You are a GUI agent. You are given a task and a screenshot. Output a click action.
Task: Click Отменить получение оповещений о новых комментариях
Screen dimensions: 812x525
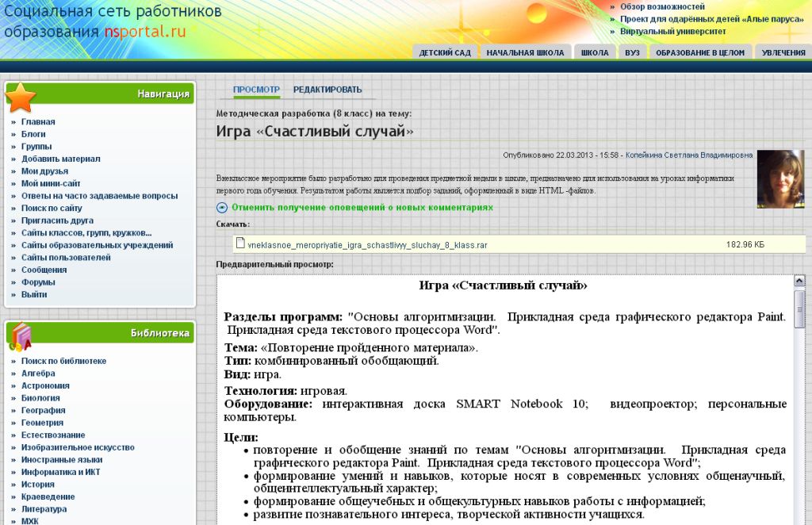362,208
